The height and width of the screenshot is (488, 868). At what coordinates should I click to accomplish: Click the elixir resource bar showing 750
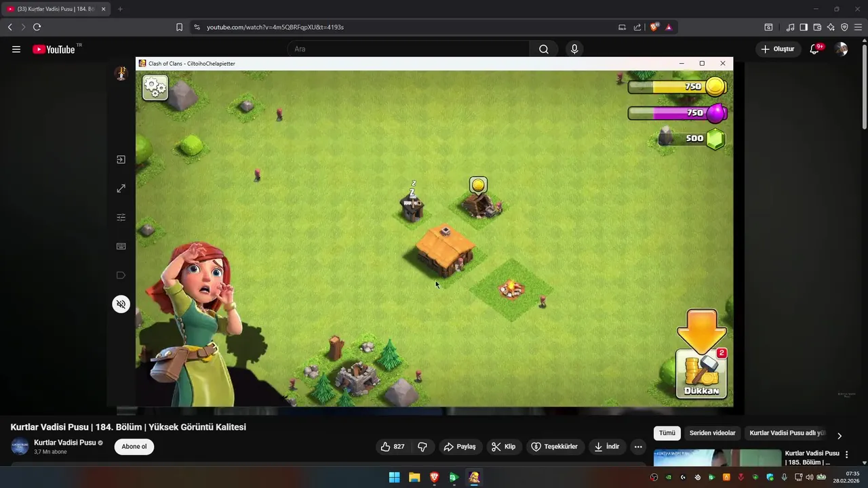click(x=677, y=113)
